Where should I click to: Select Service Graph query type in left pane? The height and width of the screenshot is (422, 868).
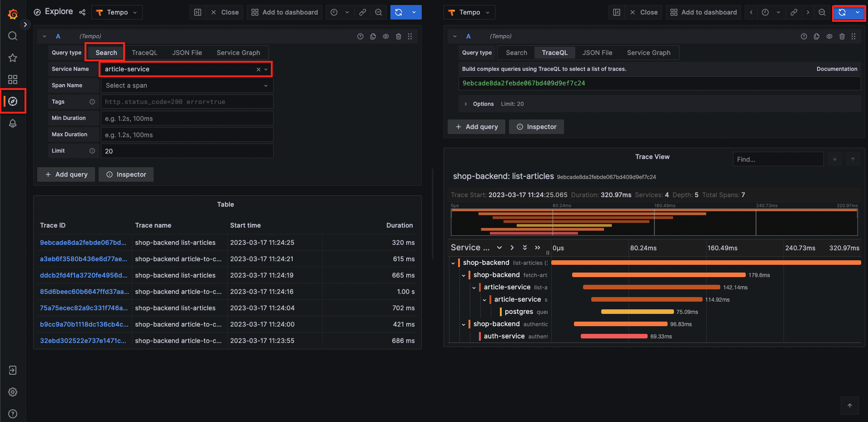pos(238,53)
